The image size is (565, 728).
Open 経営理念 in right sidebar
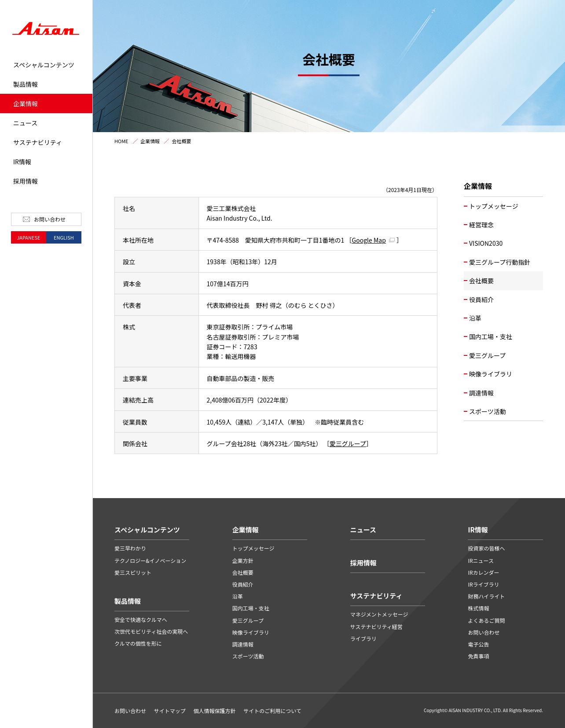pos(503,225)
